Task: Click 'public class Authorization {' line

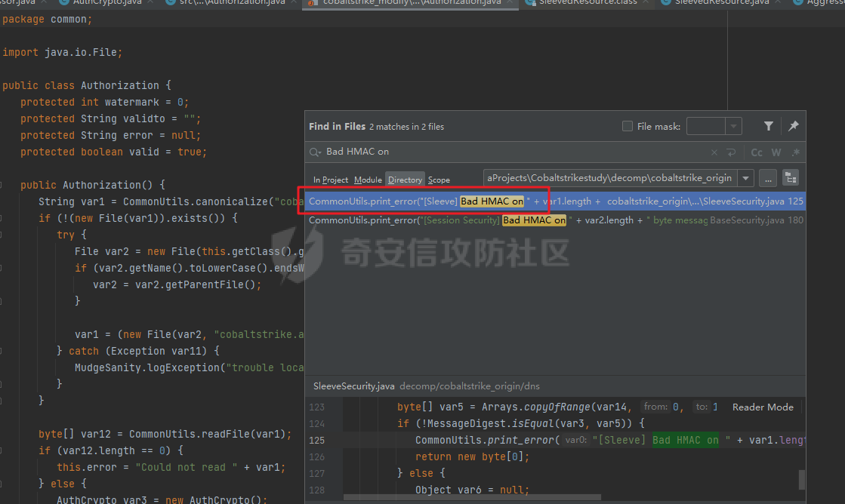Action: pos(87,85)
